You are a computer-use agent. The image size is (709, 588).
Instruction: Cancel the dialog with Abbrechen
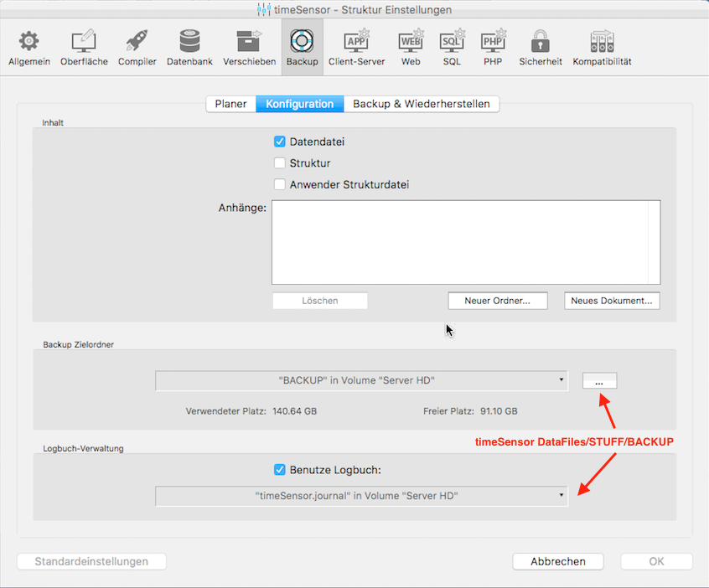[558, 562]
